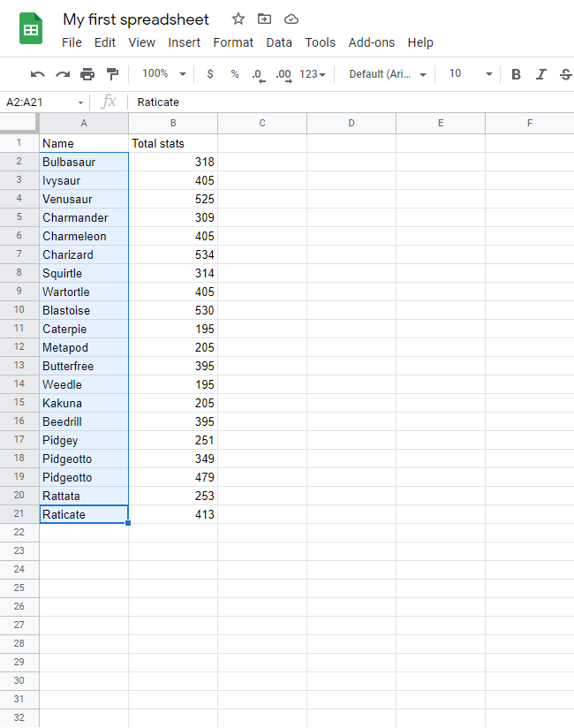Toggle italic formatting
This screenshot has width=574, height=728.
pyautogui.click(x=541, y=74)
